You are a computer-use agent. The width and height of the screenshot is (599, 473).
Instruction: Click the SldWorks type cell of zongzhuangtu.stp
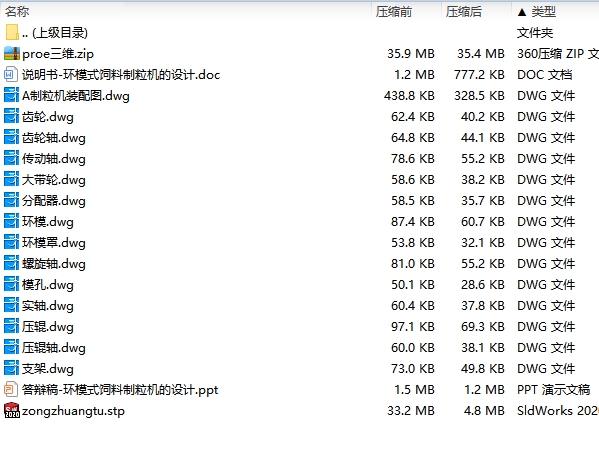[x=558, y=411]
